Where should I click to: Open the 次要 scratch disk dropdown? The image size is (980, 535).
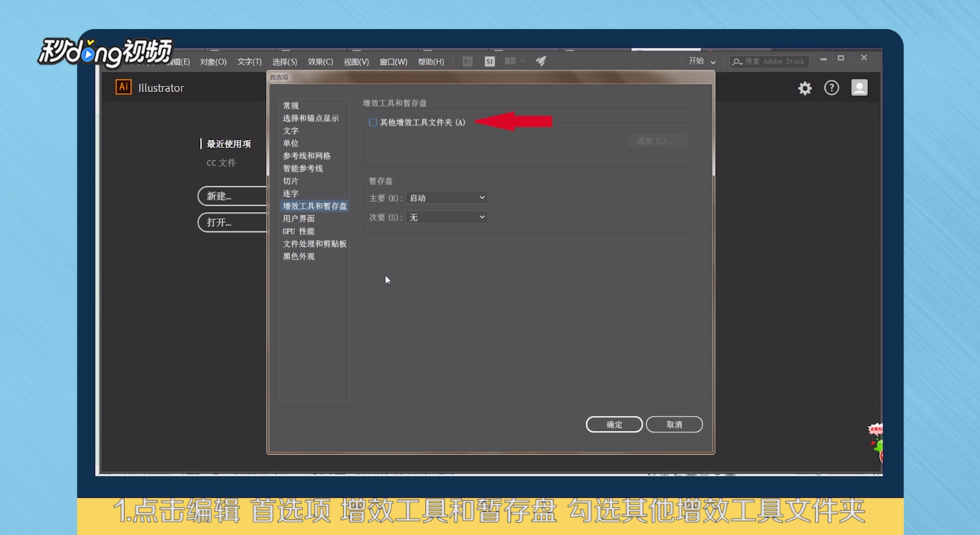[x=446, y=217]
